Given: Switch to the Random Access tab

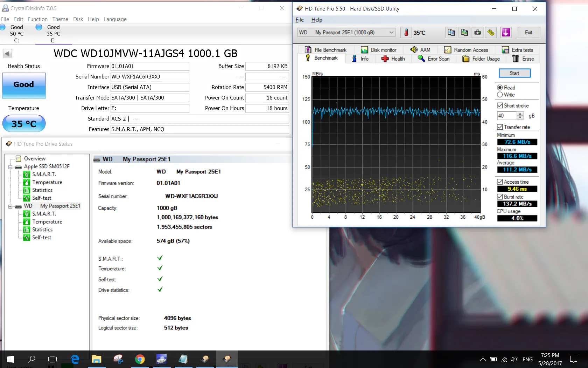Looking at the screenshot, I should tap(466, 50).
